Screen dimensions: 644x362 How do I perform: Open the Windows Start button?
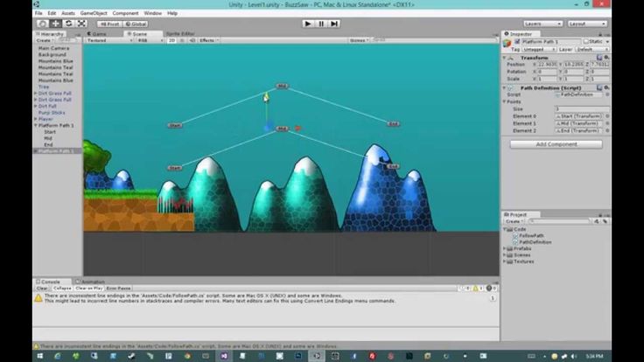coord(39,356)
